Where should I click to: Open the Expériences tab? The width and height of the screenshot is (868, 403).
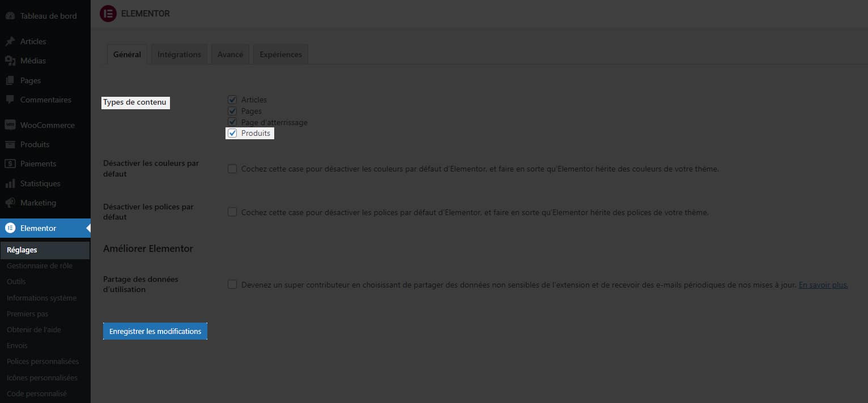(x=280, y=54)
